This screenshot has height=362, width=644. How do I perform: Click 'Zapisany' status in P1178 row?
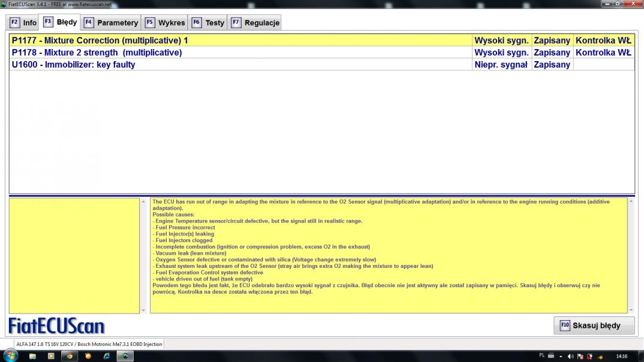point(552,53)
